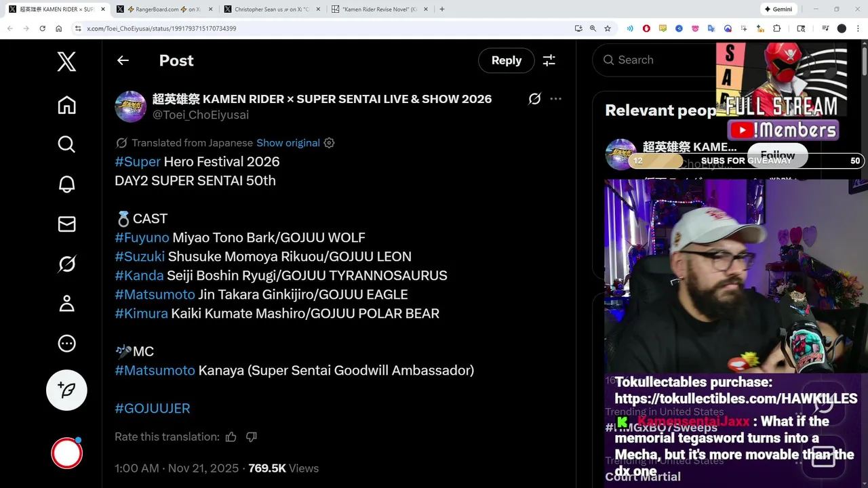Image resolution: width=868 pixels, height=488 pixels.
Task: Focus the X Search field
Action: (654, 60)
